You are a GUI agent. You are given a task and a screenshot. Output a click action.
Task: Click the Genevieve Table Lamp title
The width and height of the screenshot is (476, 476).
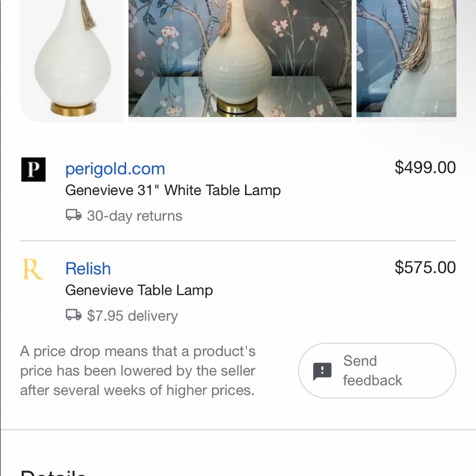(139, 290)
